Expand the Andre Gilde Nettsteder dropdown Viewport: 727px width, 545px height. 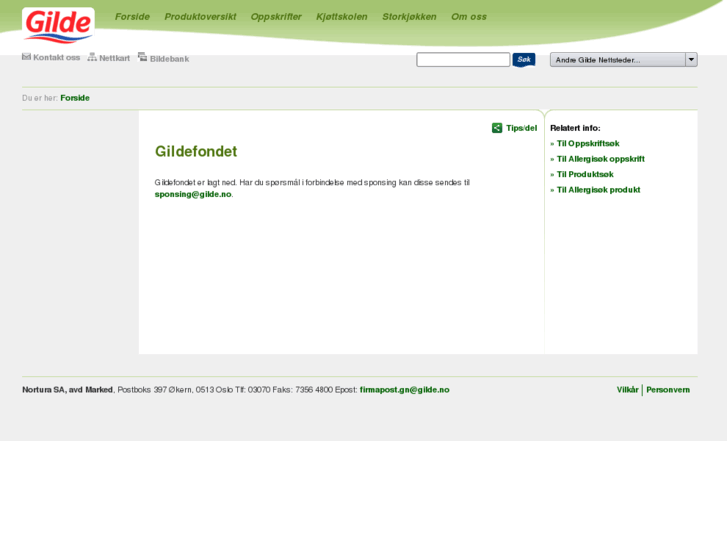pos(624,60)
